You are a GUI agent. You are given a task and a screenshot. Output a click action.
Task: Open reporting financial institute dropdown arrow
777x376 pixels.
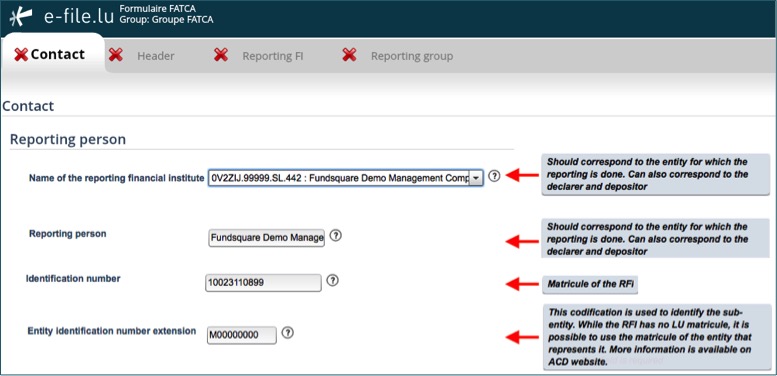476,178
